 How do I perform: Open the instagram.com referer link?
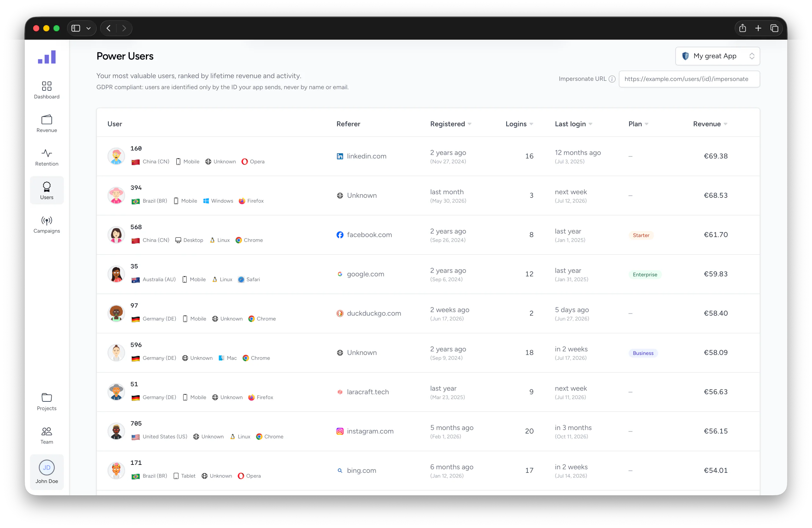pos(370,431)
